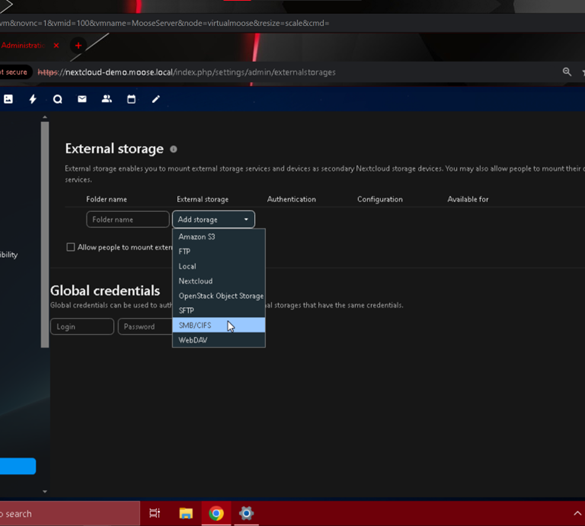Viewport: 585px width, 526px height.
Task: Click the Folder name input field
Action: tap(128, 219)
